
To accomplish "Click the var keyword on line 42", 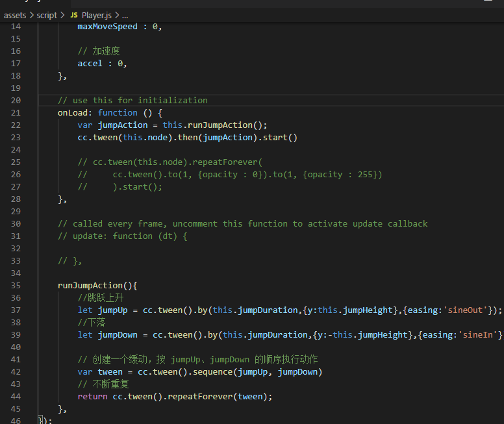I will pos(85,372).
